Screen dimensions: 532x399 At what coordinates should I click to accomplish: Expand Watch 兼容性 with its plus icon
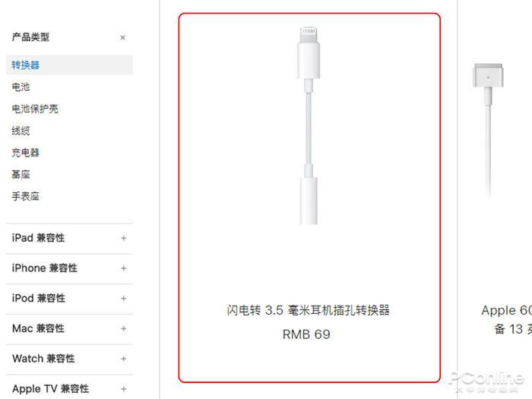(123, 359)
